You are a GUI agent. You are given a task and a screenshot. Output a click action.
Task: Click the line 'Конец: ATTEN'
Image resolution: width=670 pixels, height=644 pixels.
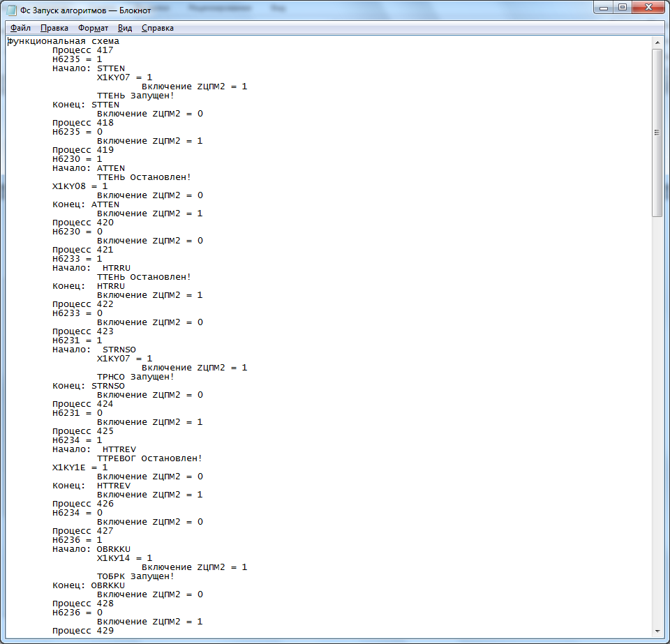click(x=86, y=204)
